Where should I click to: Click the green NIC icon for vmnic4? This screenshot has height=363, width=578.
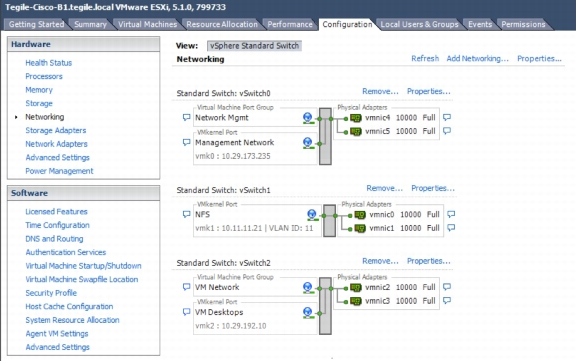click(356, 118)
